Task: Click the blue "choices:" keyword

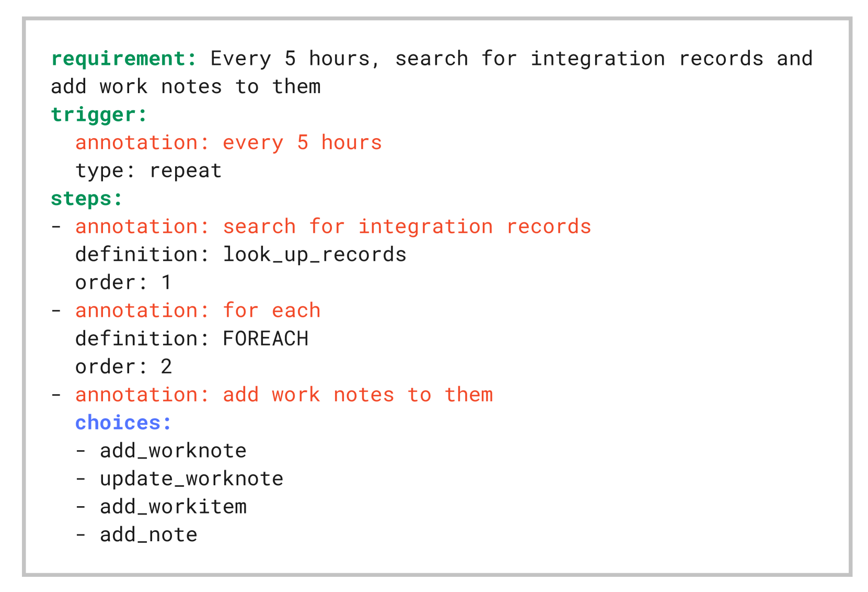Action: 123,423
